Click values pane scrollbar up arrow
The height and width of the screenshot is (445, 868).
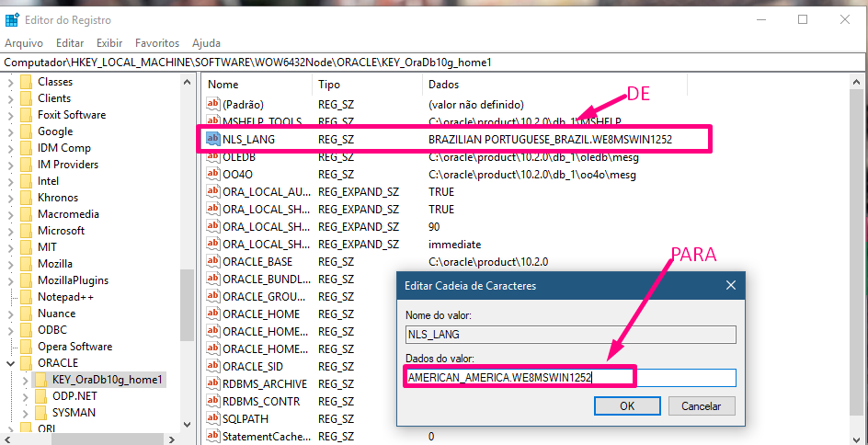(x=855, y=82)
